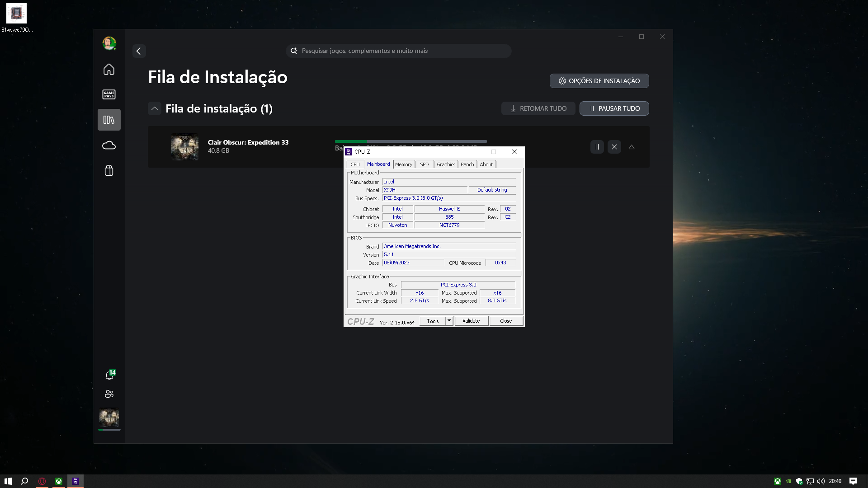This screenshot has height=488, width=868.
Task: Open My Library in the sidebar
Action: 109,120
